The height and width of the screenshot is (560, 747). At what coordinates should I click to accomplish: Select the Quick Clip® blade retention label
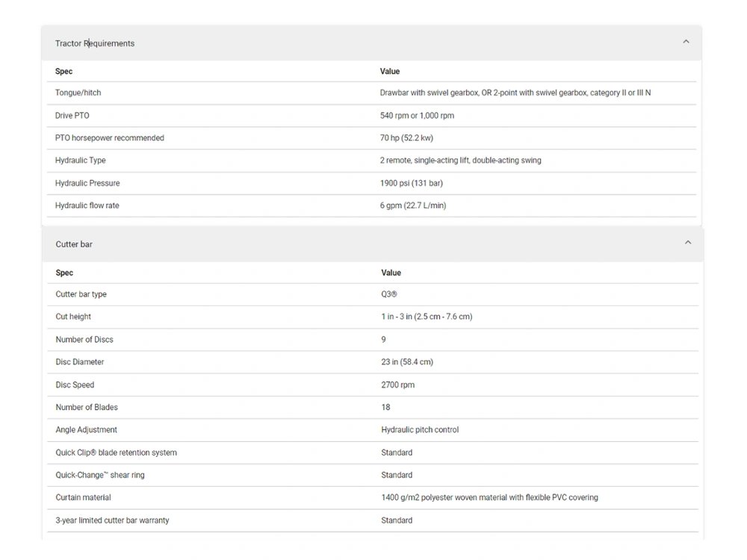click(x=116, y=452)
